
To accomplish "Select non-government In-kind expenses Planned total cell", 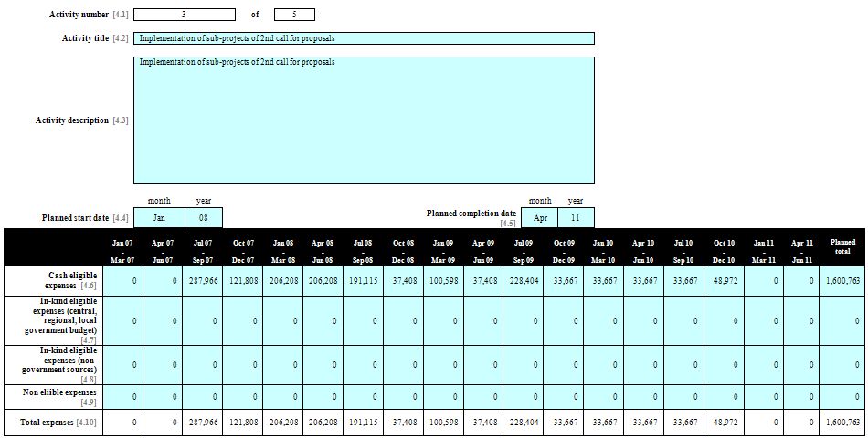I will click(842, 365).
